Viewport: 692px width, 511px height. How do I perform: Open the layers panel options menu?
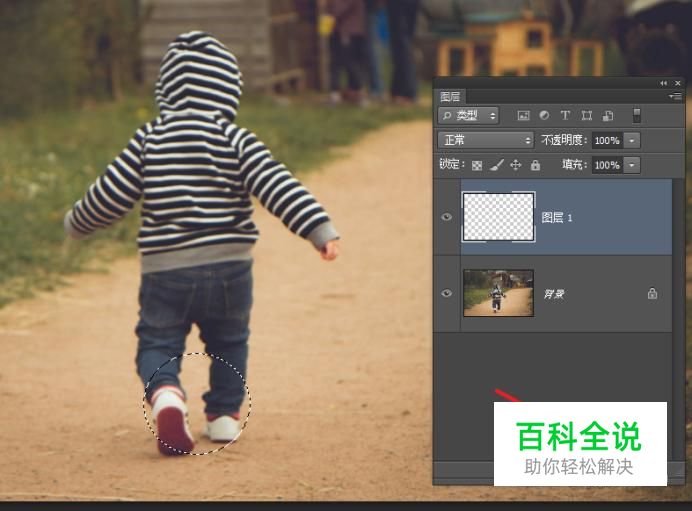coord(676,96)
